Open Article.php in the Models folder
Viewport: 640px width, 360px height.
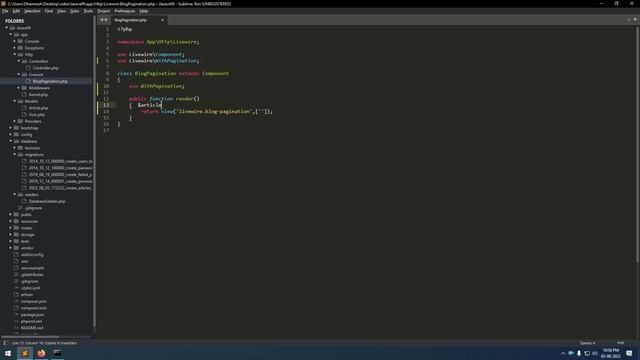click(x=38, y=108)
